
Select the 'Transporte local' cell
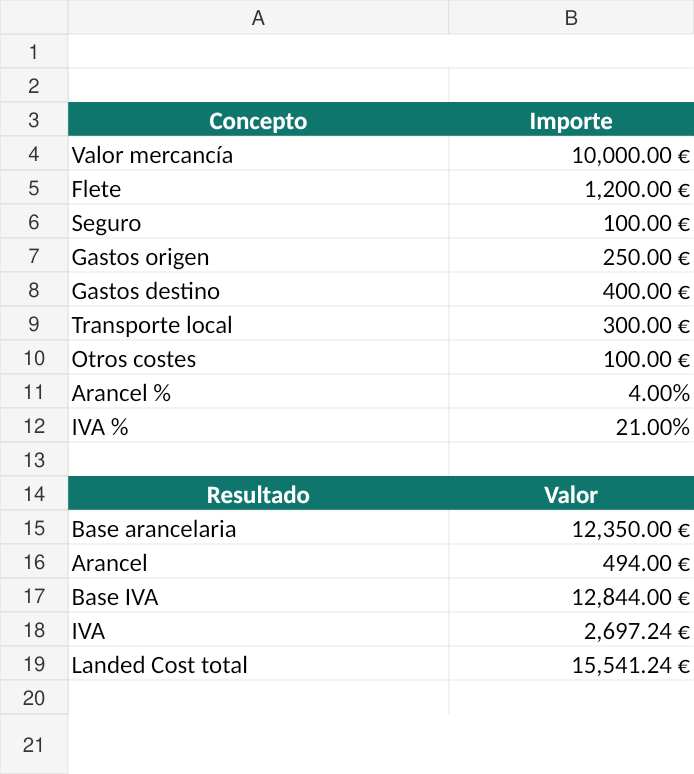pyautogui.click(x=258, y=324)
